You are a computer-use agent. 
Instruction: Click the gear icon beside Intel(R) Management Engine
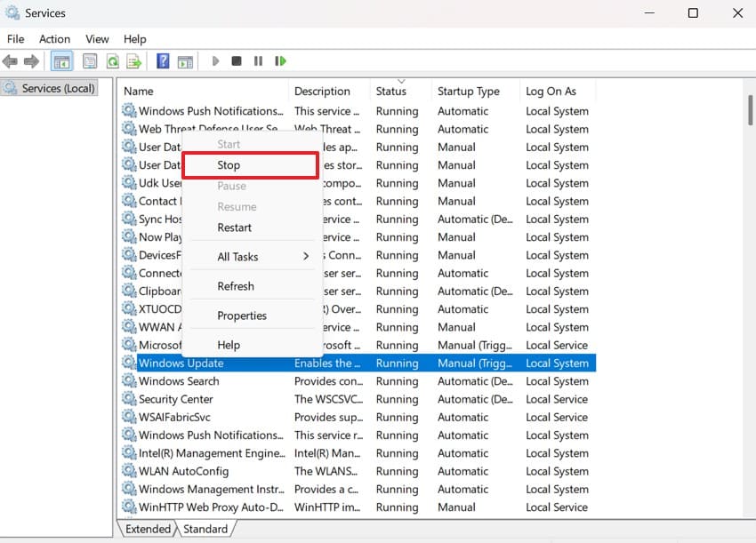tap(129, 452)
